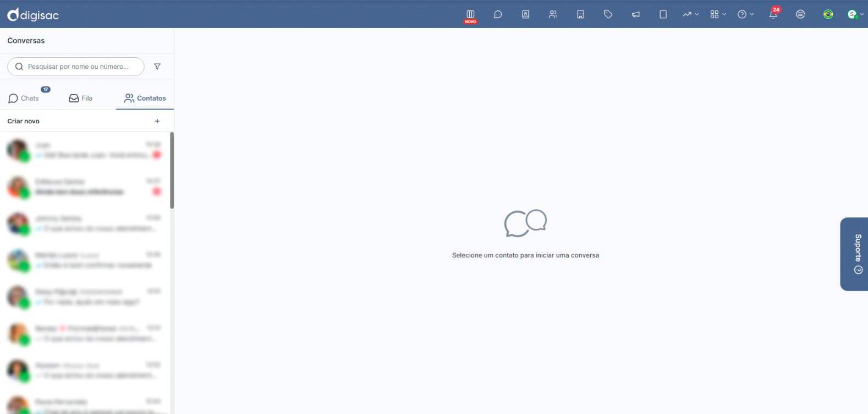Open the kanban board icon marked NOVO

coord(470,14)
